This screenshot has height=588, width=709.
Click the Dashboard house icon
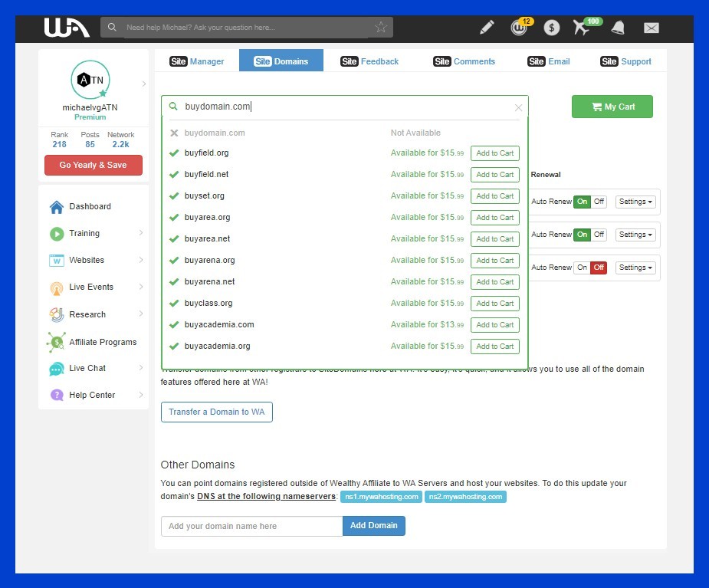point(57,207)
